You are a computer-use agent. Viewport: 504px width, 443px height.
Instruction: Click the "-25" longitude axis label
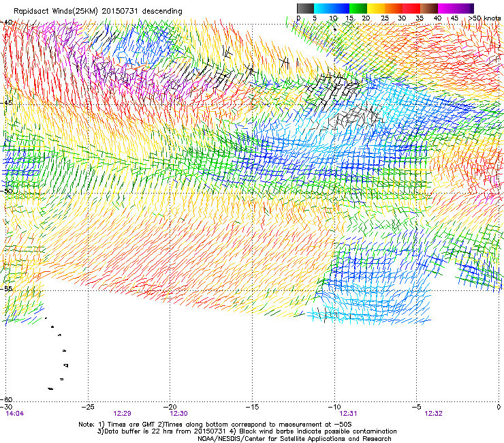[89, 407]
